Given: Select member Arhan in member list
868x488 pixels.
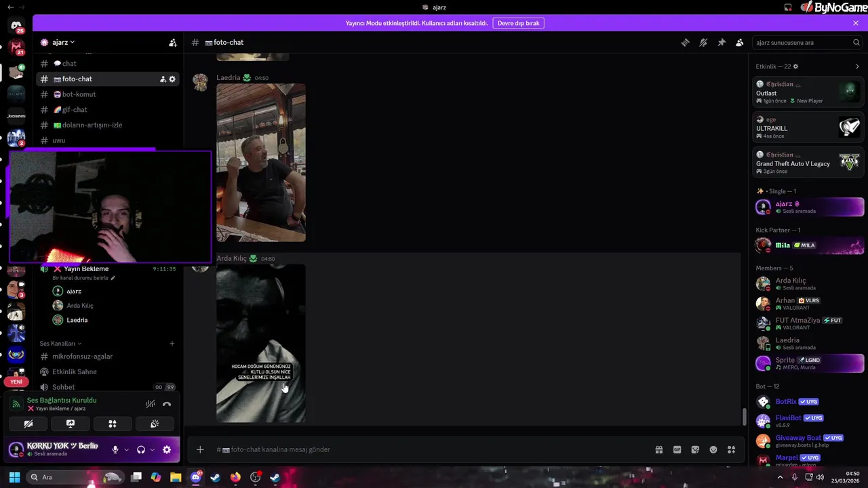Looking at the screenshot, I should coord(808,304).
